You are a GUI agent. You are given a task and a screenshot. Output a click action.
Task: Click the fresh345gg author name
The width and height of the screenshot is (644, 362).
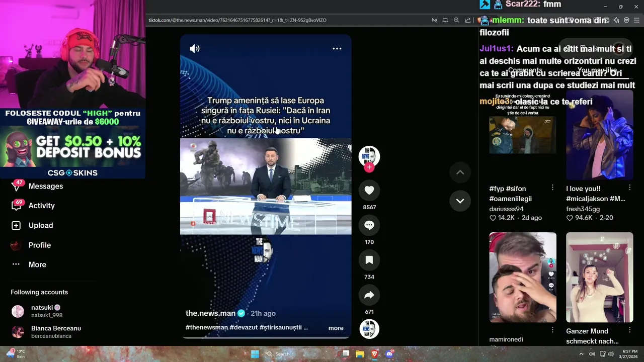coord(583,209)
